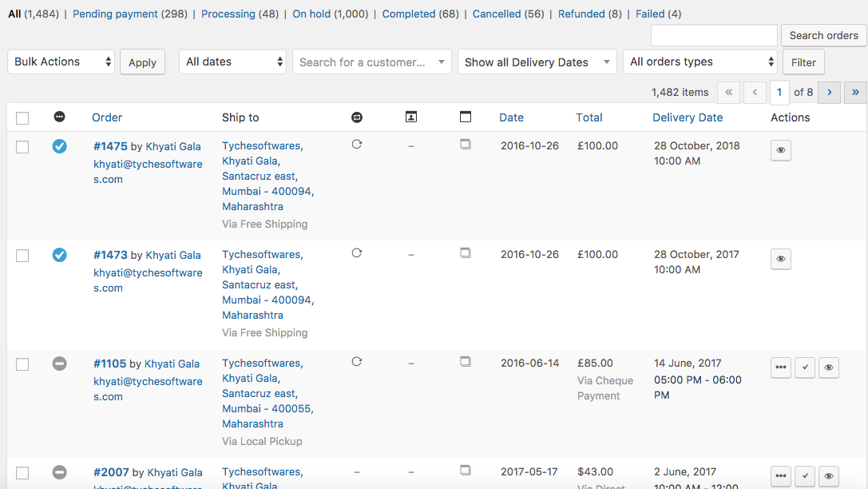Click the customer note column header icon

point(466,117)
